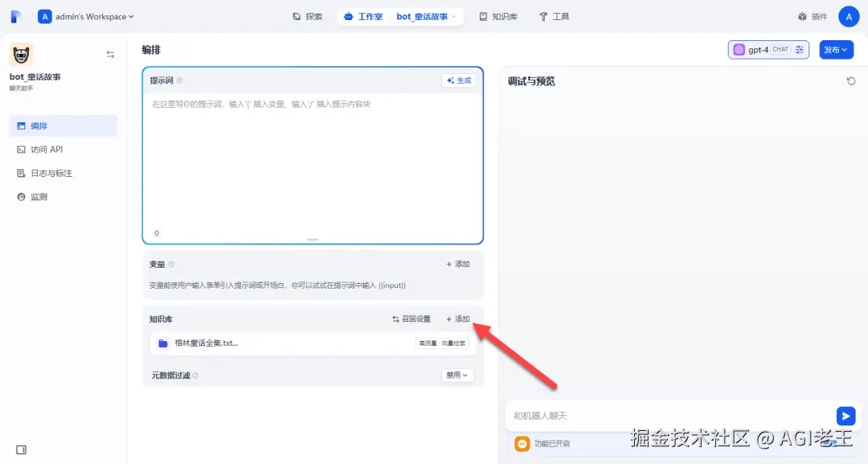Click the 元数据过滤 help icon
This screenshot has width=868, height=464.
point(195,376)
